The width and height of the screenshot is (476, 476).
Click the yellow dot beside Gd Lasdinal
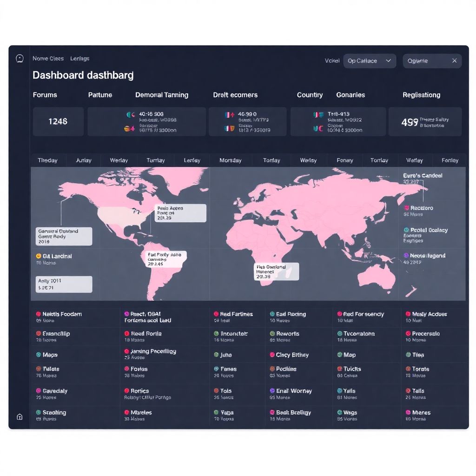(x=39, y=256)
